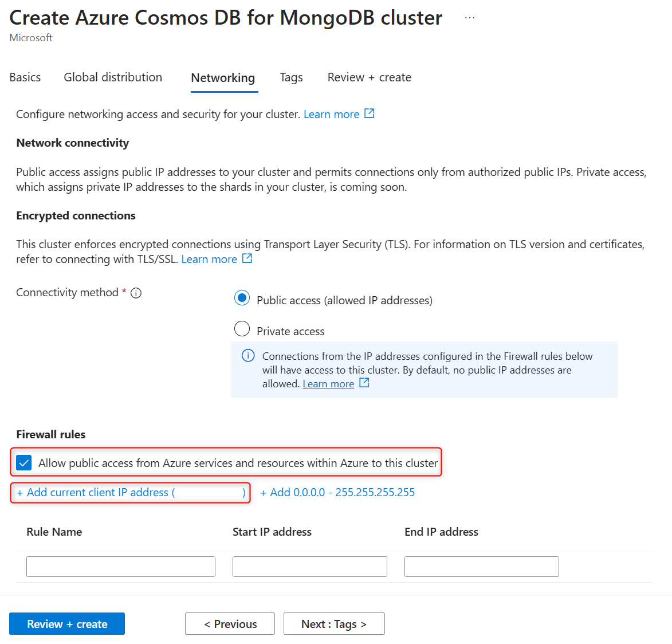Click the blue Review + create button
The image size is (672, 644).
pyautogui.click(x=67, y=624)
